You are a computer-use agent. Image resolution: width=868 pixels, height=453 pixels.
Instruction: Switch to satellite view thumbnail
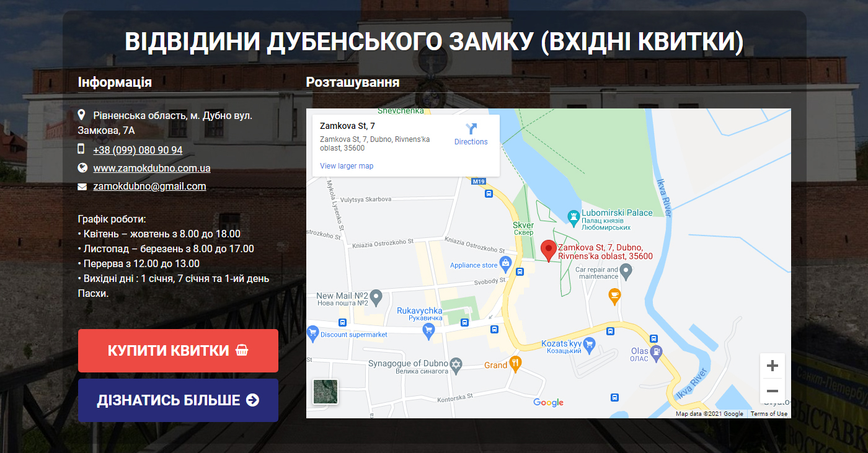[x=325, y=392]
